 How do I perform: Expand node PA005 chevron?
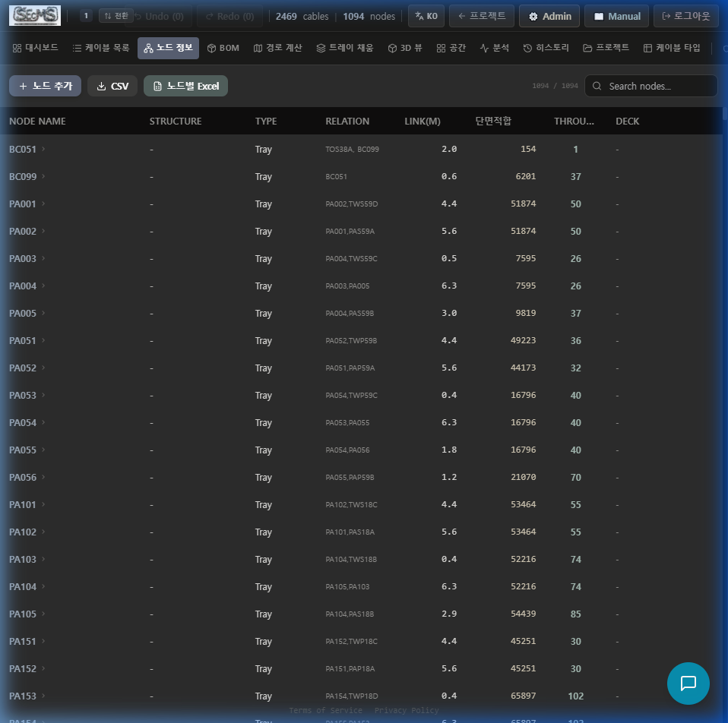coord(43,313)
